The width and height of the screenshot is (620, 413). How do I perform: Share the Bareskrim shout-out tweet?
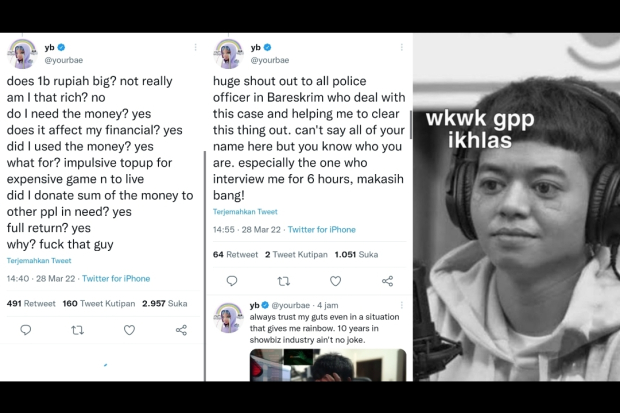[387, 281]
